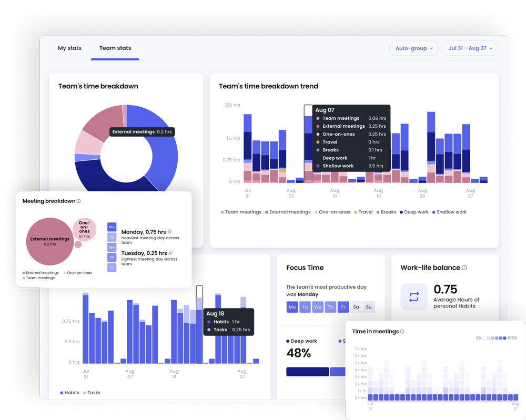The width and height of the screenshot is (526, 420).
Task: Toggle the Tasks legend item under the habits chart
Action: (92, 393)
